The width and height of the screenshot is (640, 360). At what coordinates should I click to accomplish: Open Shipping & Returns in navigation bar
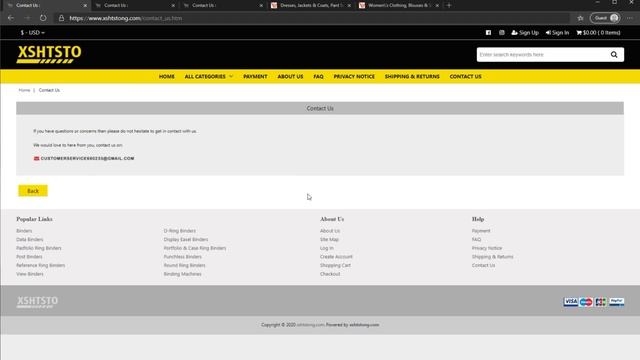click(x=412, y=76)
